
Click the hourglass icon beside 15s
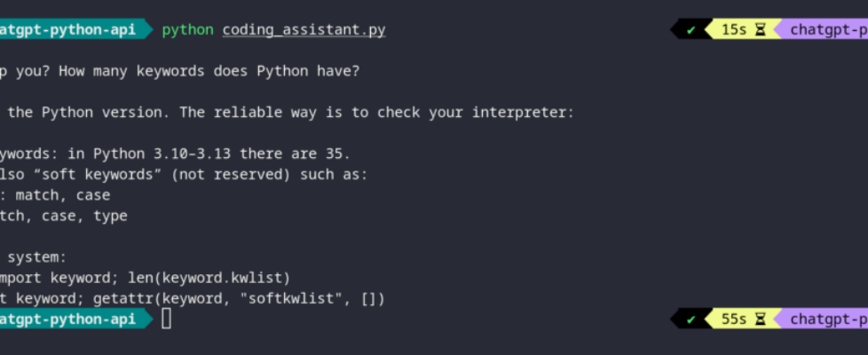(x=760, y=30)
